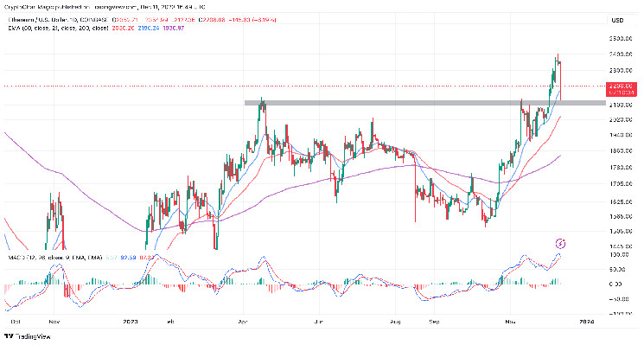
Task: Click the EMA indicator legend
Action: [59, 28]
